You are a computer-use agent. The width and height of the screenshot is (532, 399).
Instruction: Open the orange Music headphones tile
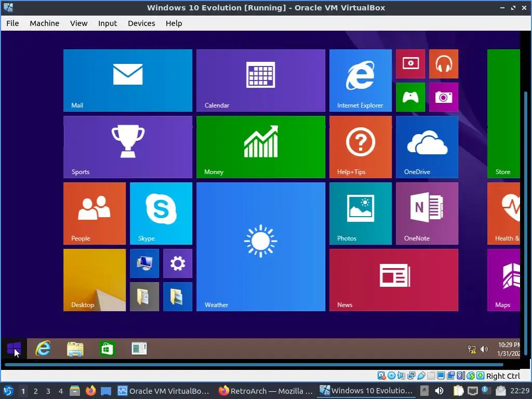pos(444,64)
